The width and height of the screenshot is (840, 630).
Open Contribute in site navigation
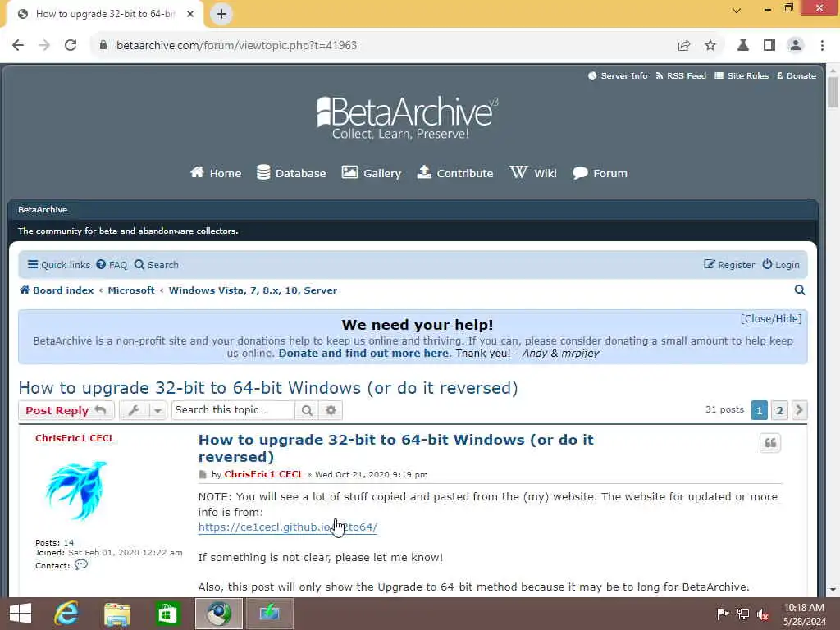(x=454, y=173)
